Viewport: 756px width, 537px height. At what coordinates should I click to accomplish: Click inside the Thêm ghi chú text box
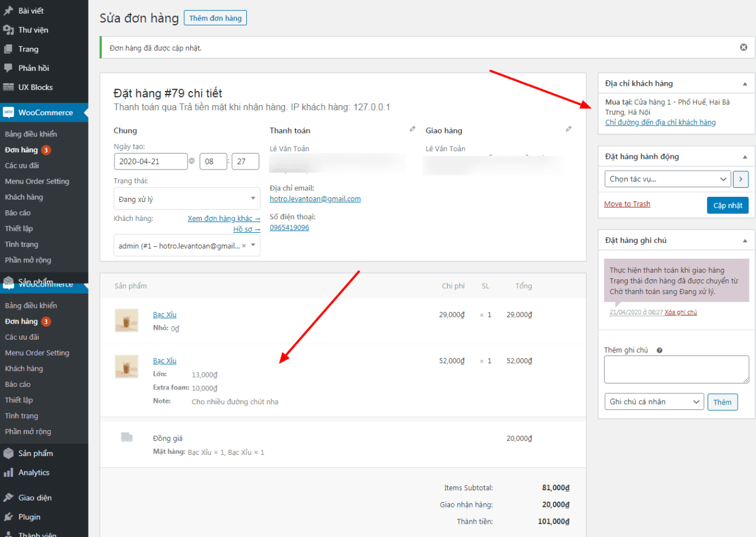coord(676,369)
